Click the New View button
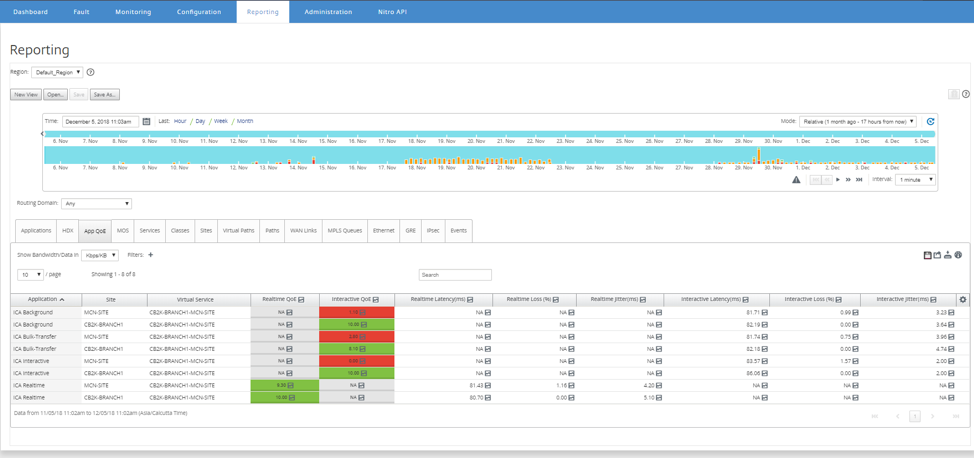 [x=26, y=94]
